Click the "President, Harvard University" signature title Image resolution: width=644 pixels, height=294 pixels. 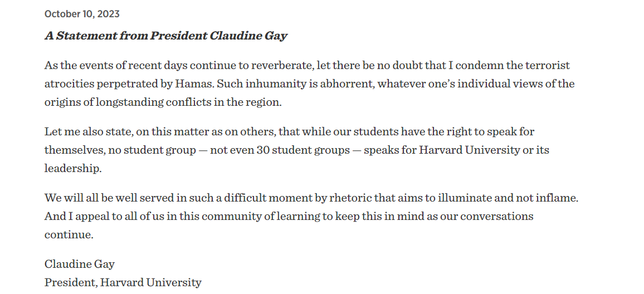[x=123, y=282]
